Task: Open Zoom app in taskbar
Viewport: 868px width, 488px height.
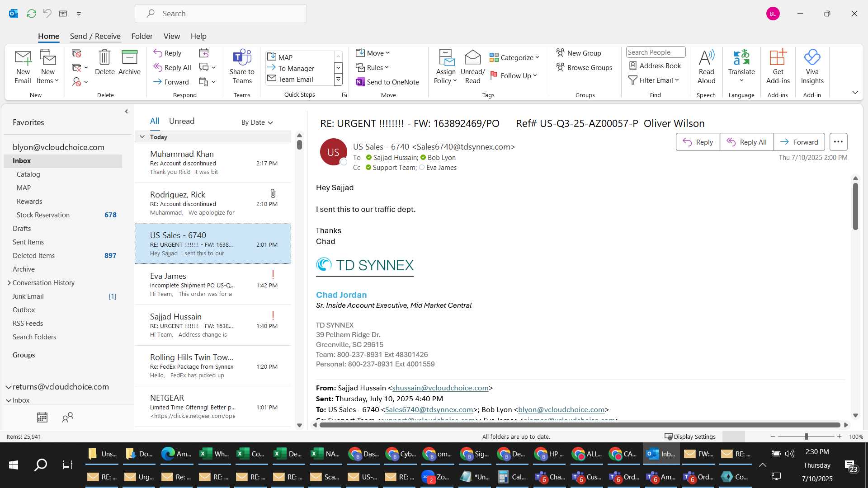Action: pos(436,477)
